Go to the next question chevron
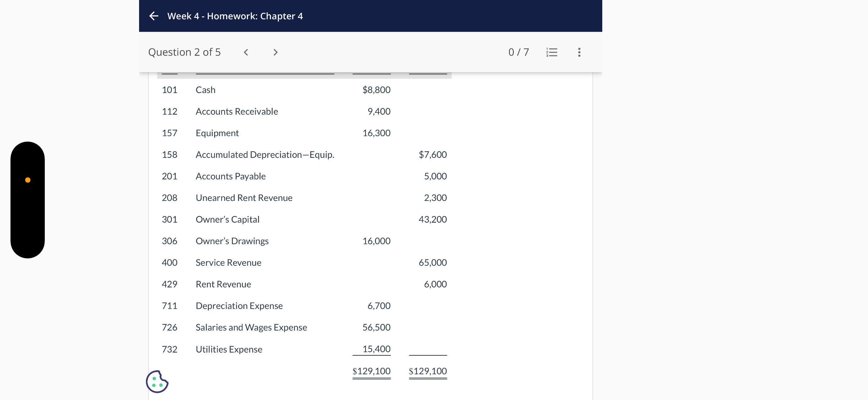868x400 pixels. coord(275,52)
